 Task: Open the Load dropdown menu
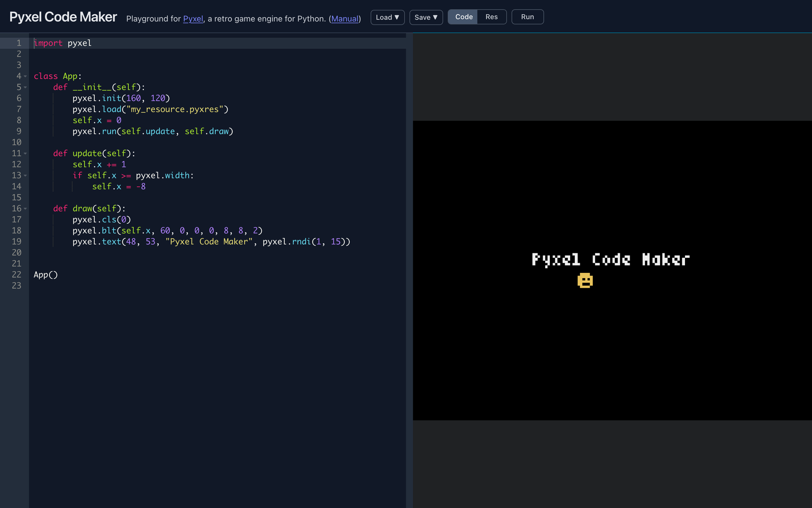(387, 17)
